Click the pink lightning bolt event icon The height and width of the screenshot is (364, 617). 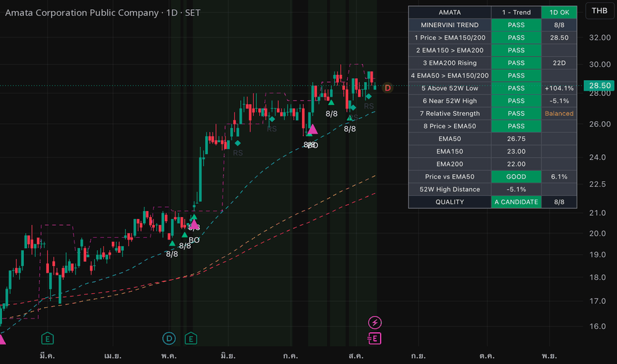pos(375,323)
